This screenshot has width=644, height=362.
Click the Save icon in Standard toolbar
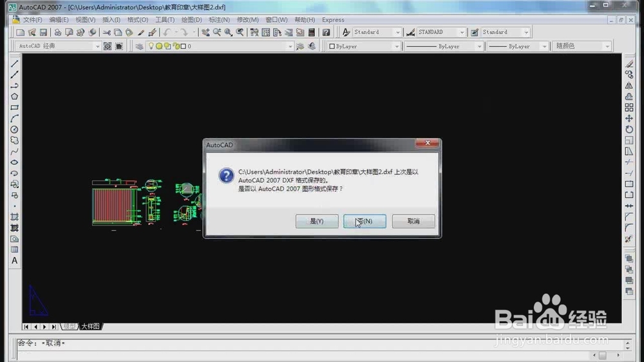pyautogui.click(x=44, y=32)
